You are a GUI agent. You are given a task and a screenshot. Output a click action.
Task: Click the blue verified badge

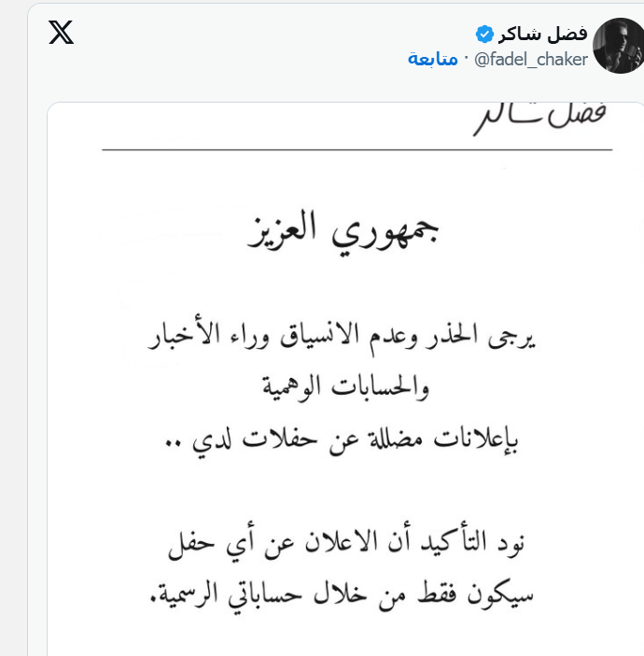(x=484, y=34)
